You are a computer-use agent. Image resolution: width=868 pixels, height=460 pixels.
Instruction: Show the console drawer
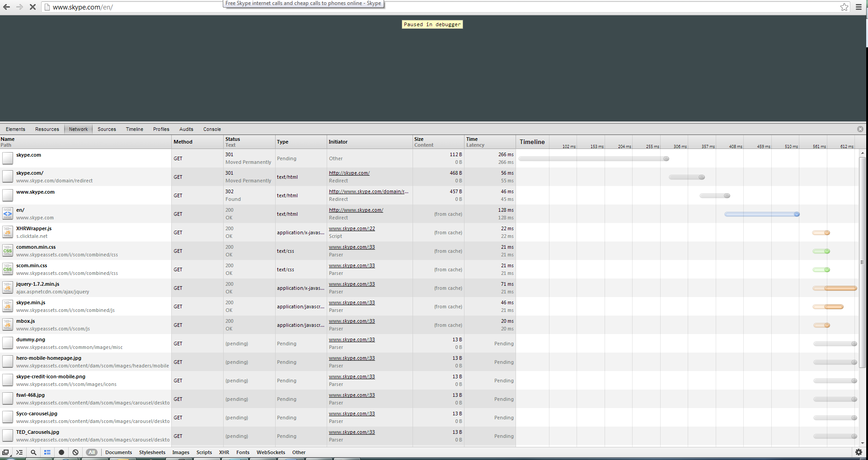tap(19, 452)
